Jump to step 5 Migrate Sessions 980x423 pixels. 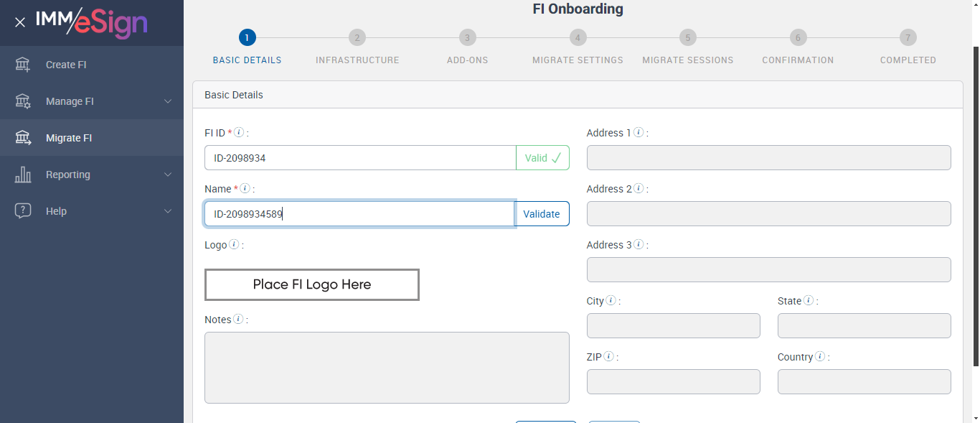[687, 38]
